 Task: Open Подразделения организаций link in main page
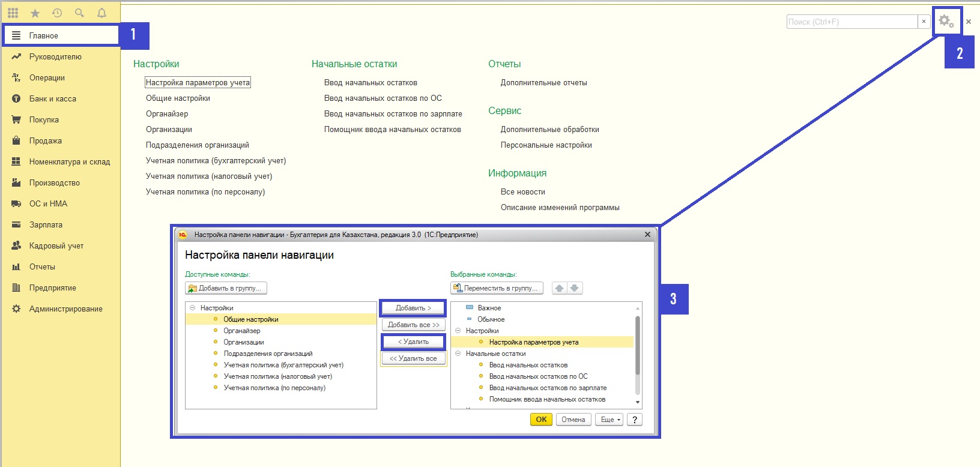click(x=197, y=145)
